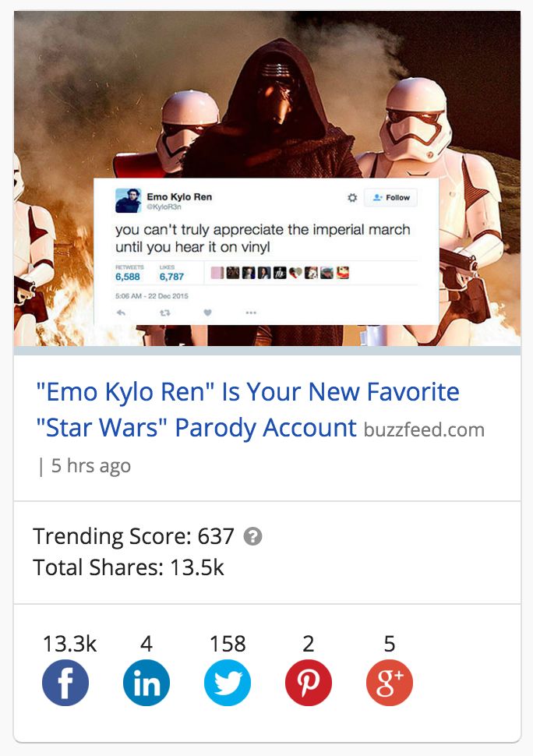Pin the article using the Pinterest icon
Viewport: 533px width, 756px height.
click(309, 682)
